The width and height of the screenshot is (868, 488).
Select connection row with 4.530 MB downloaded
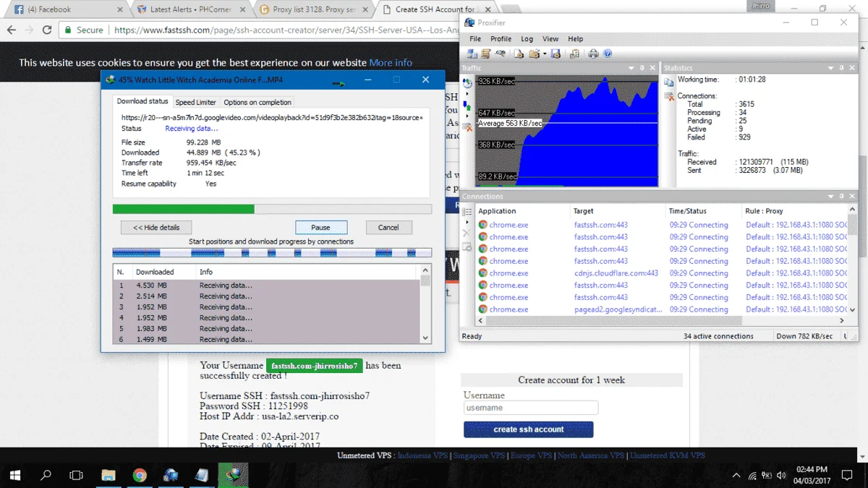coord(266,286)
